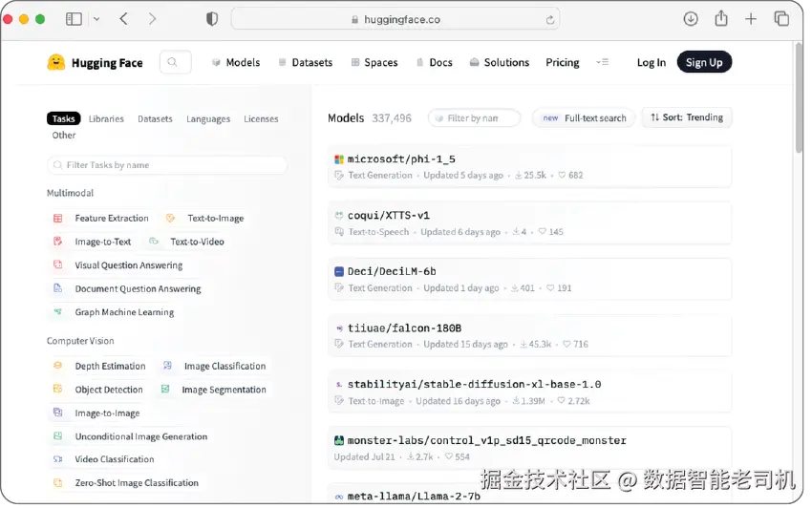This screenshot has height=508, width=812.
Task: Open monster-labs/control_v1p_sd15_qrcode_monster model card
Action: tap(529, 449)
